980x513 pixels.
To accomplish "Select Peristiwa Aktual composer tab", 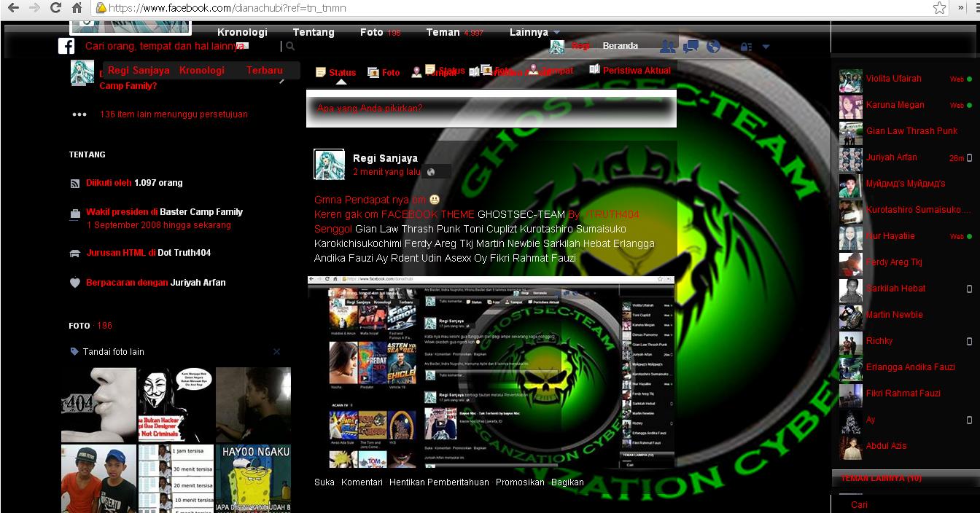I will point(630,70).
